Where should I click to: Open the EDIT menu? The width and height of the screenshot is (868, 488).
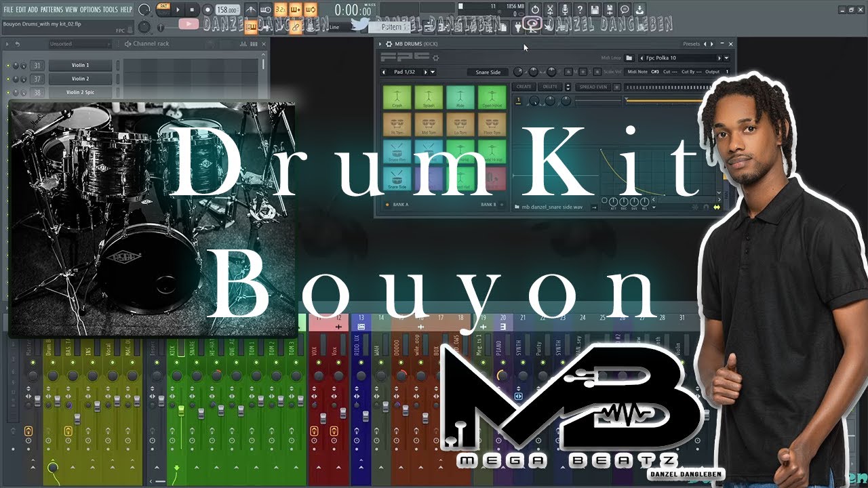[x=21, y=9]
